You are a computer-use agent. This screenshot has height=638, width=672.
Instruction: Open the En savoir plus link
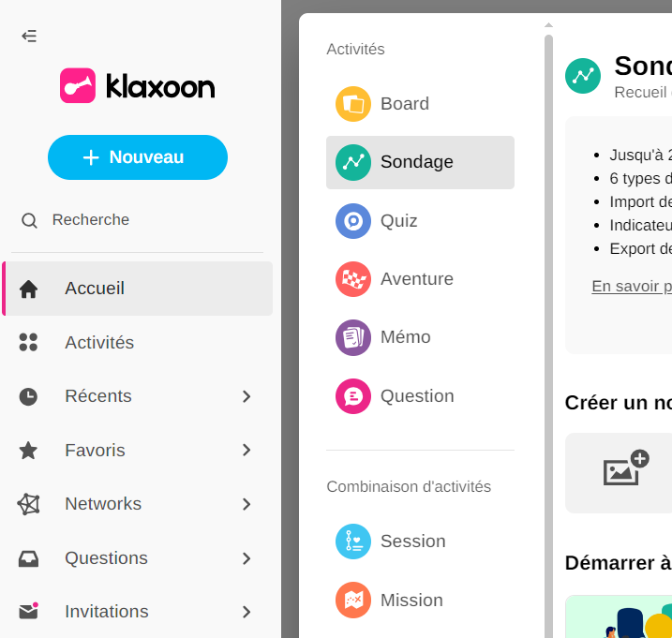(x=632, y=286)
